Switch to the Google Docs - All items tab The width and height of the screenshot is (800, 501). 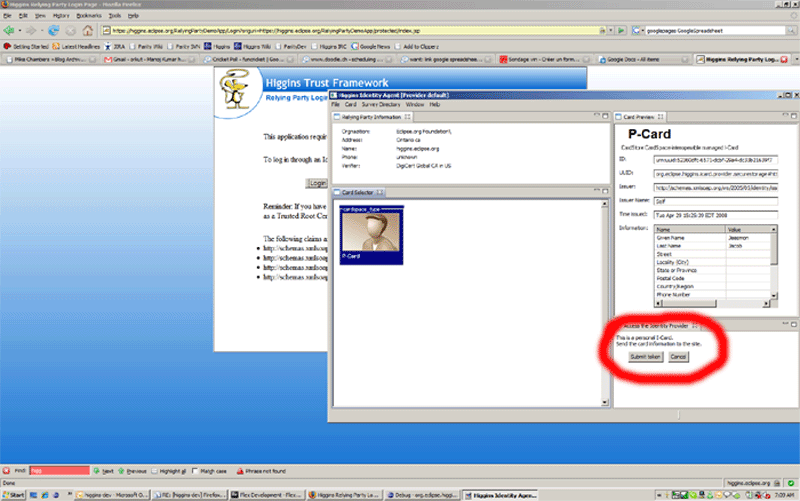click(644, 60)
